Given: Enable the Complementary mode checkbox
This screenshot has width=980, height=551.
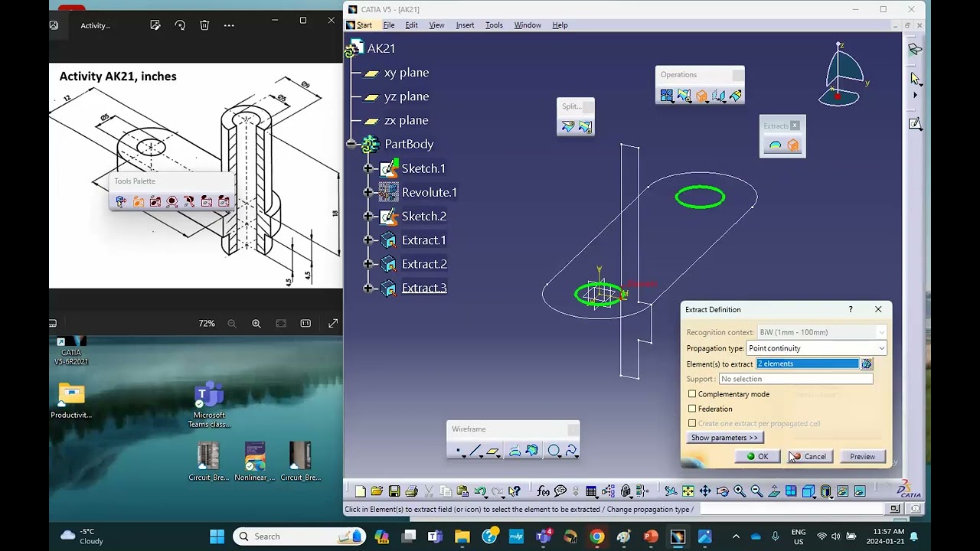Looking at the screenshot, I should pos(692,394).
